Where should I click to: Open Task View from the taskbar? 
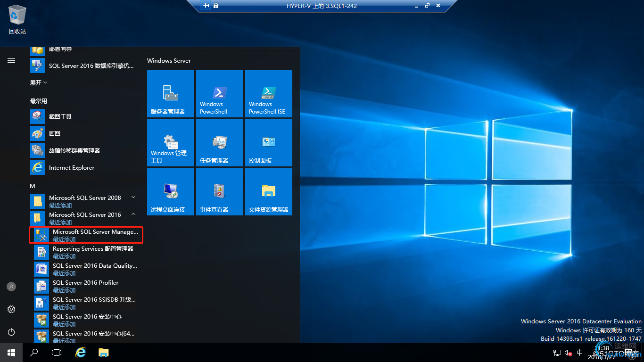click(x=57, y=353)
